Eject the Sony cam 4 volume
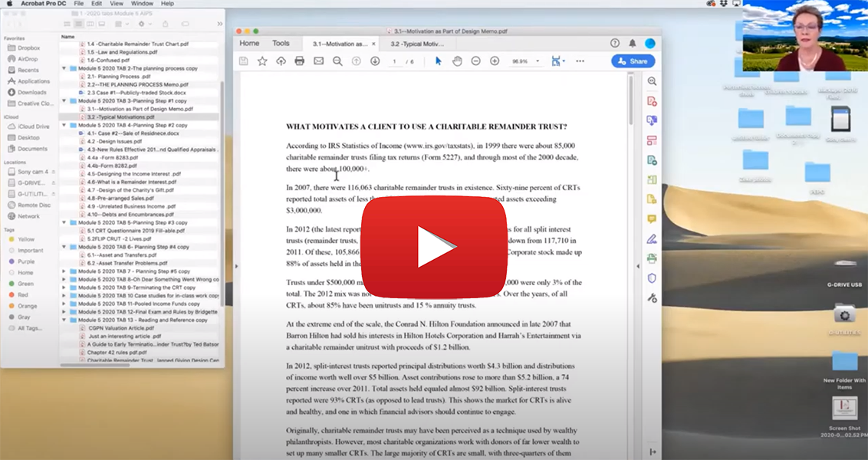Image resolution: width=868 pixels, height=460 pixels. click(x=53, y=172)
